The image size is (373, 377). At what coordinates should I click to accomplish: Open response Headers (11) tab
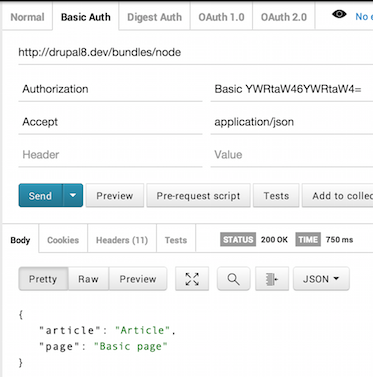(122, 240)
